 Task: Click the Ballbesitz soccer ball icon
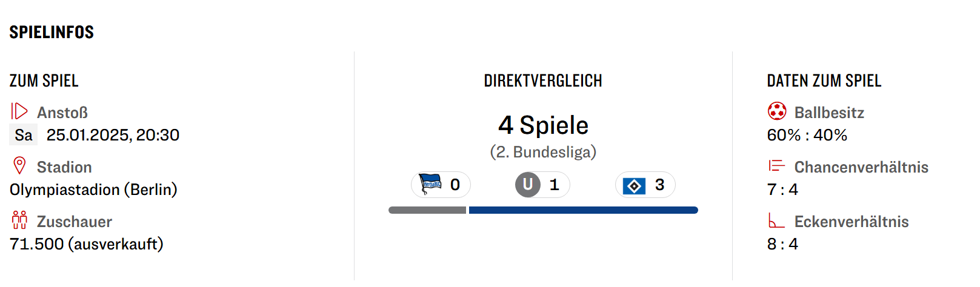[x=776, y=111]
